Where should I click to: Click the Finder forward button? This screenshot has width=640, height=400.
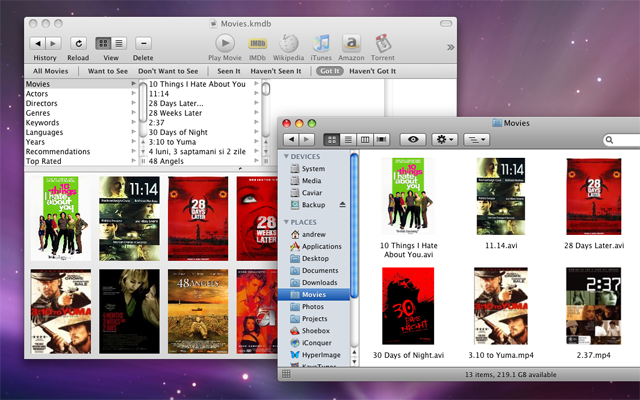click(x=307, y=140)
